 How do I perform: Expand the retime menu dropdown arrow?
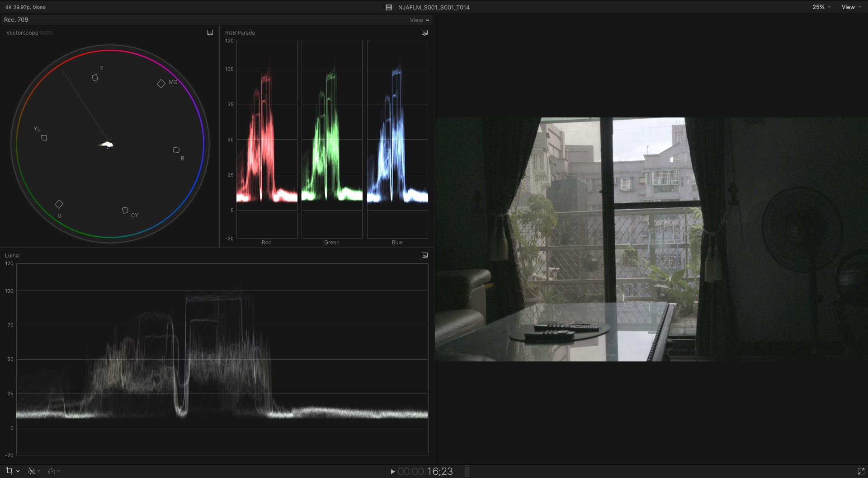tap(59, 471)
